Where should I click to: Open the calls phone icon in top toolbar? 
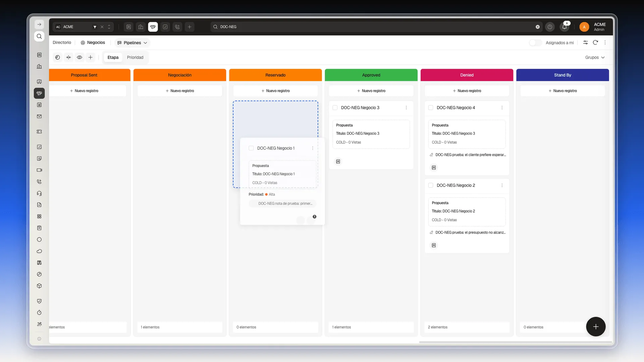[177, 27]
